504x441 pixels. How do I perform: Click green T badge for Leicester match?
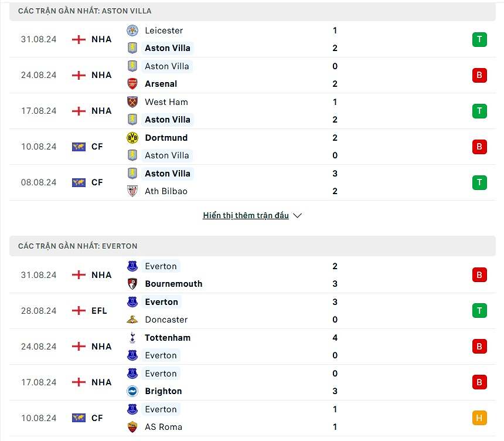tap(479, 39)
